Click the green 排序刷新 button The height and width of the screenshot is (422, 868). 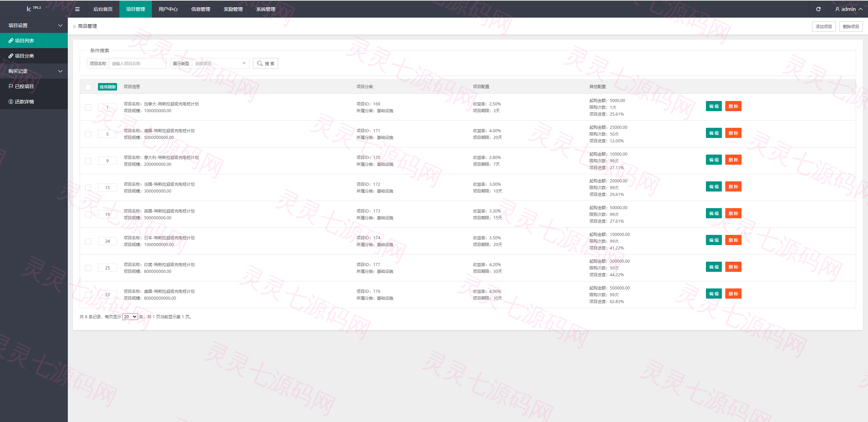click(x=107, y=87)
